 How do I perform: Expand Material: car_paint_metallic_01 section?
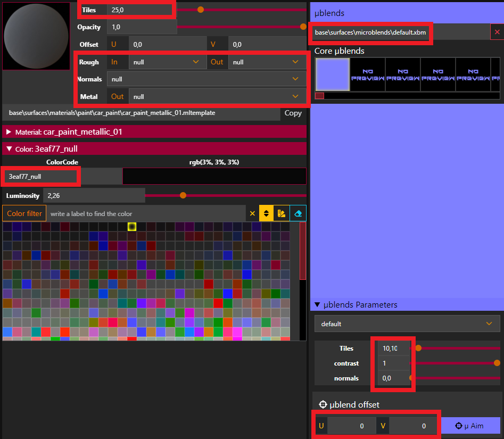[9, 131]
